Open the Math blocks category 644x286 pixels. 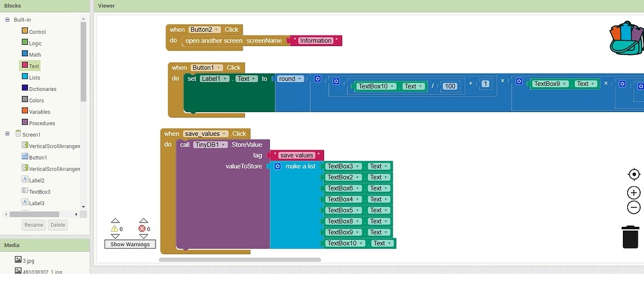[34, 55]
